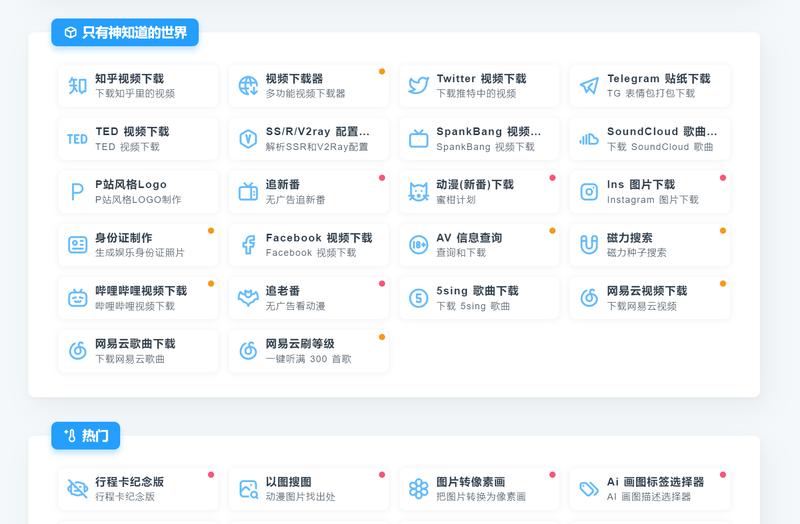Click the NetEase icon beside 网易云刷等级
800x524 pixels.
click(x=248, y=351)
